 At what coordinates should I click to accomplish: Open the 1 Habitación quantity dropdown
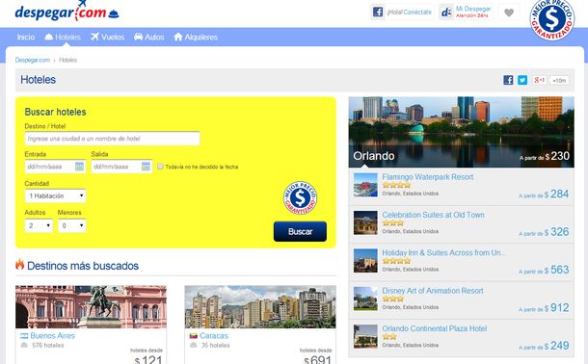point(56,195)
